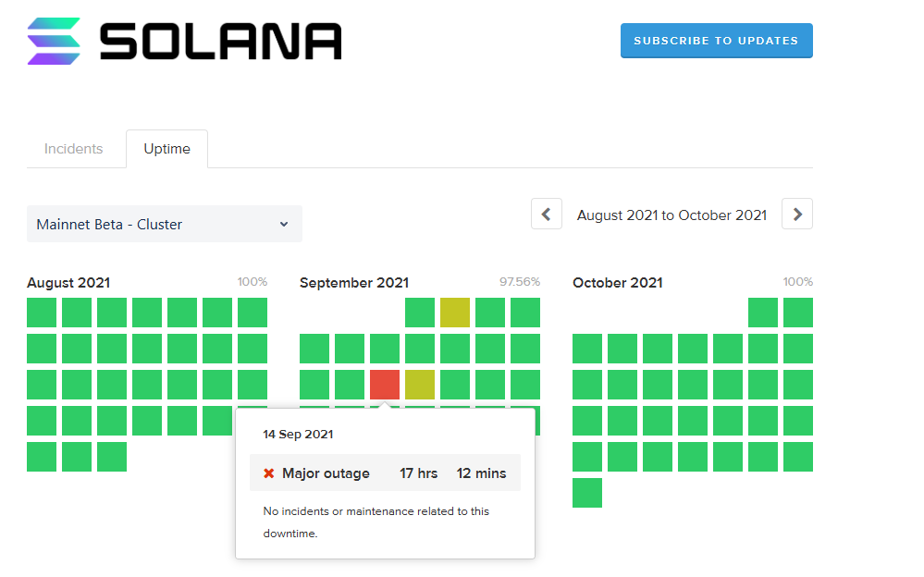Image resolution: width=924 pixels, height=577 pixels.
Task: Click the Major outage tooltip row
Action: 385,473
